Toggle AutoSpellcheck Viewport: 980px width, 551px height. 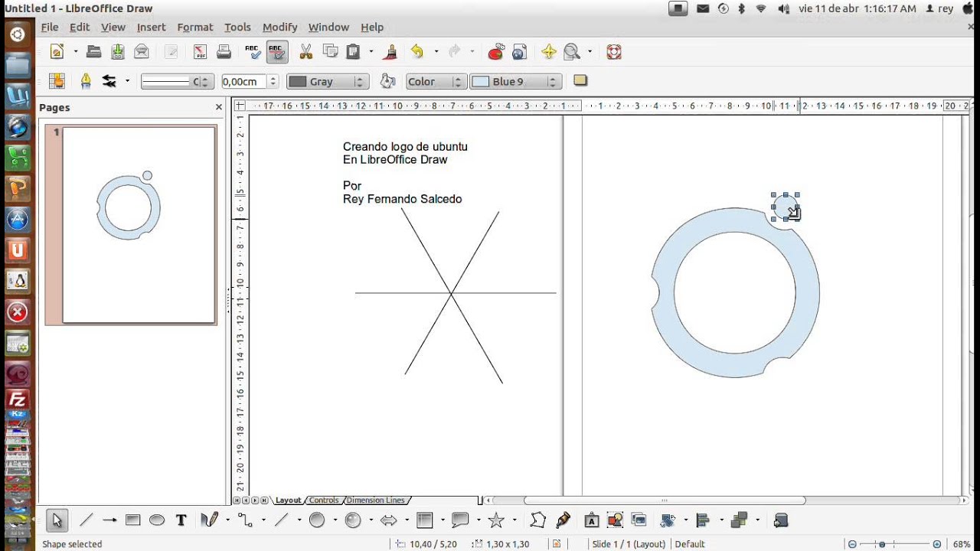click(277, 52)
